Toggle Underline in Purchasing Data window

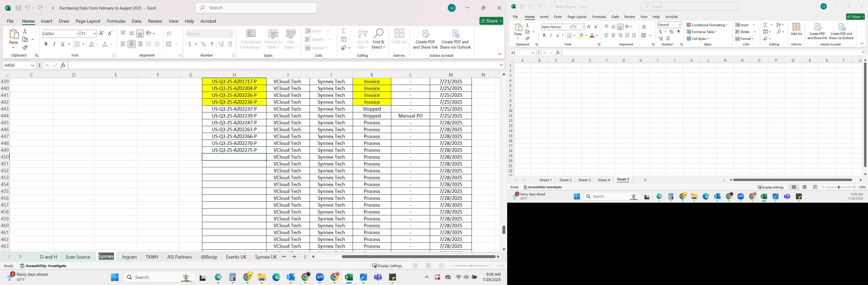(x=63, y=44)
